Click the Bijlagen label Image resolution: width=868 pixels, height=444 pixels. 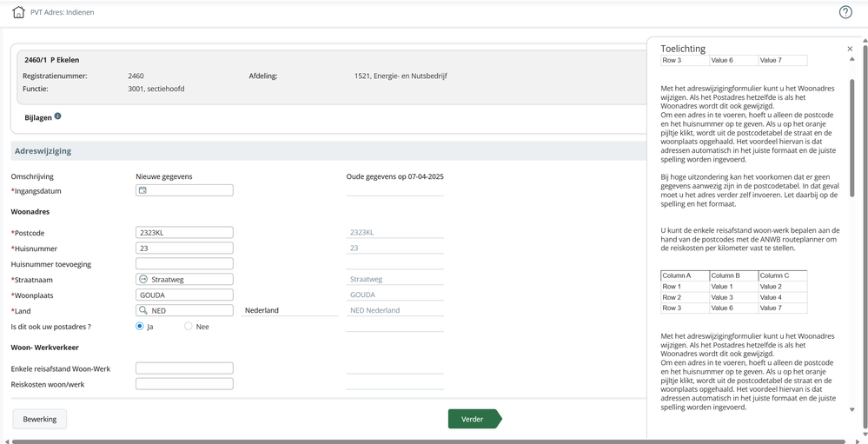coord(38,117)
